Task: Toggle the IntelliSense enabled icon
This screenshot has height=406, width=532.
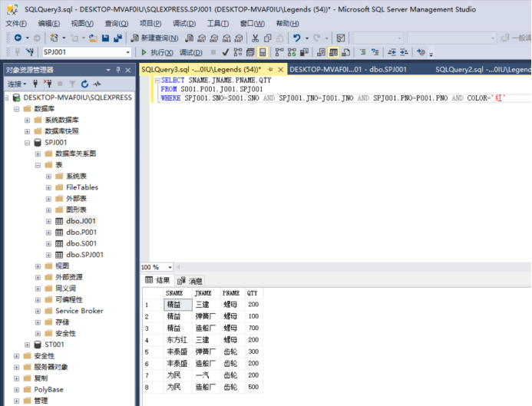Action: pyautogui.click(x=263, y=52)
